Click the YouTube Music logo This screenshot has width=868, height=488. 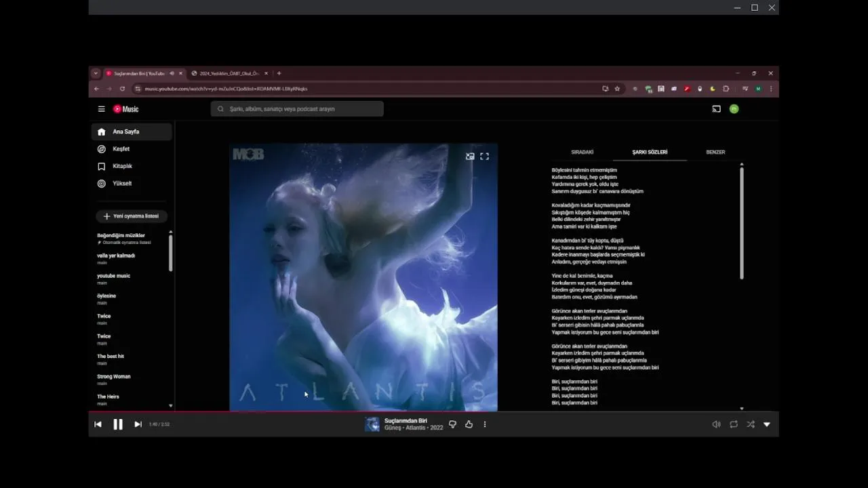coord(125,109)
